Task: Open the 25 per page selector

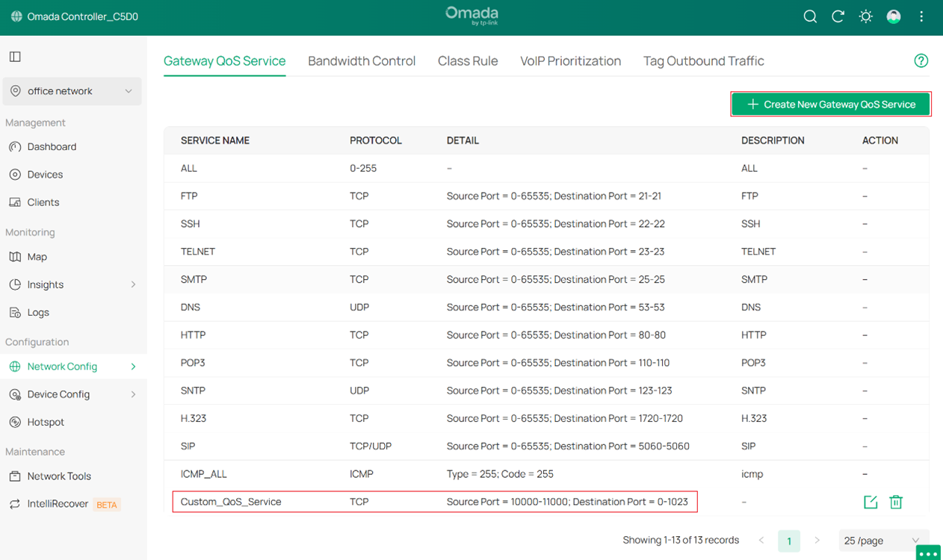Action: tap(884, 540)
